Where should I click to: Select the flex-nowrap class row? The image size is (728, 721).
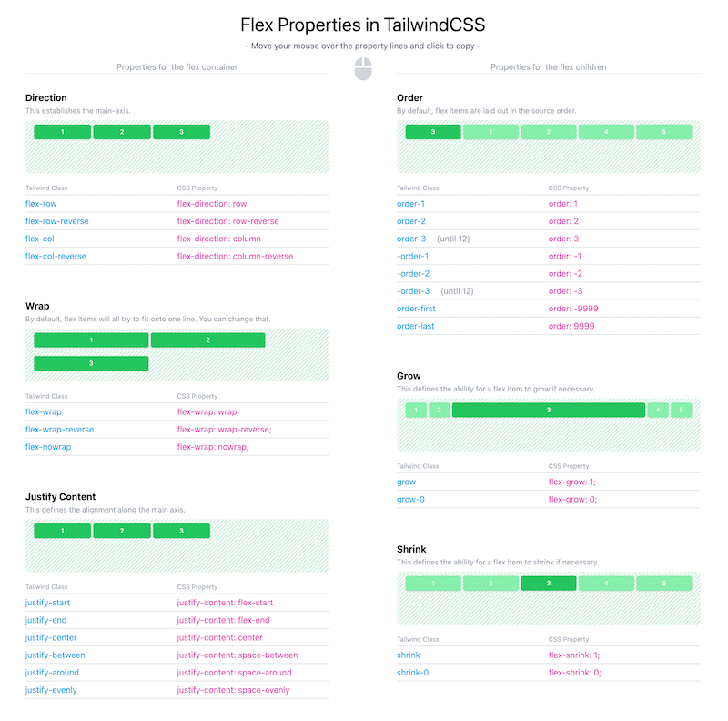point(177,447)
